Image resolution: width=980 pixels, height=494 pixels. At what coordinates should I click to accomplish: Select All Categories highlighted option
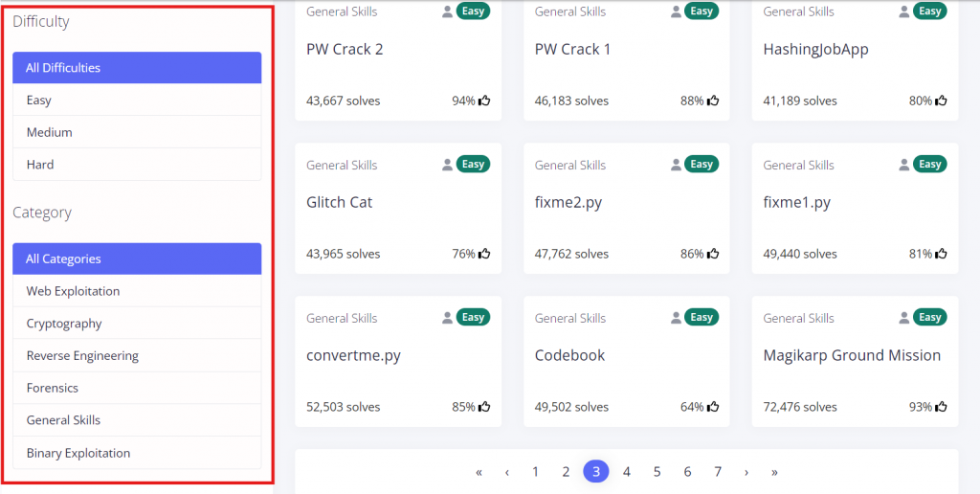click(x=137, y=258)
